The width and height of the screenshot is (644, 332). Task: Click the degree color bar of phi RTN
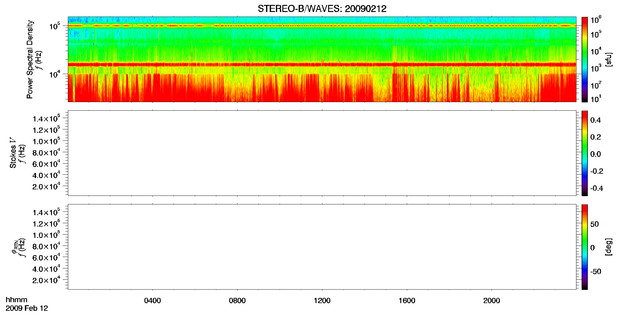click(584, 247)
